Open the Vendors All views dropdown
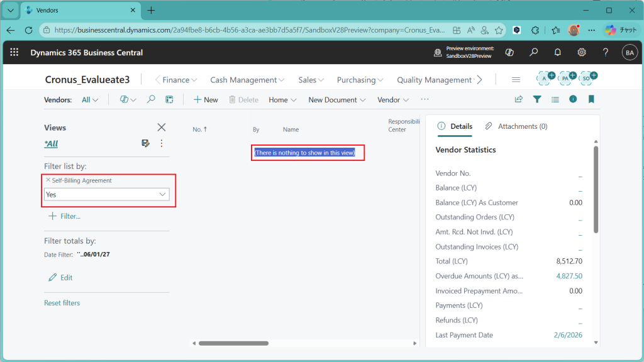The width and height of the screenshot is (644, 362). (x=90, y=100)
